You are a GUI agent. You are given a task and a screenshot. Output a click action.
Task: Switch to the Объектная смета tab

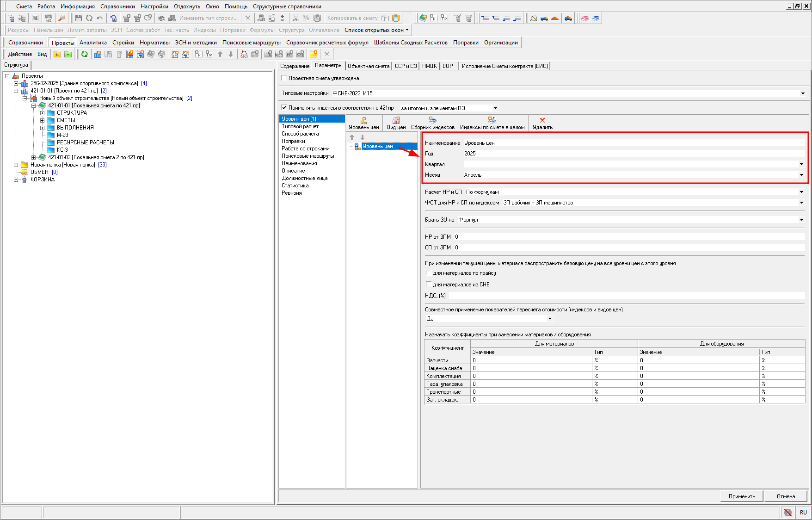tap(369, 66)
